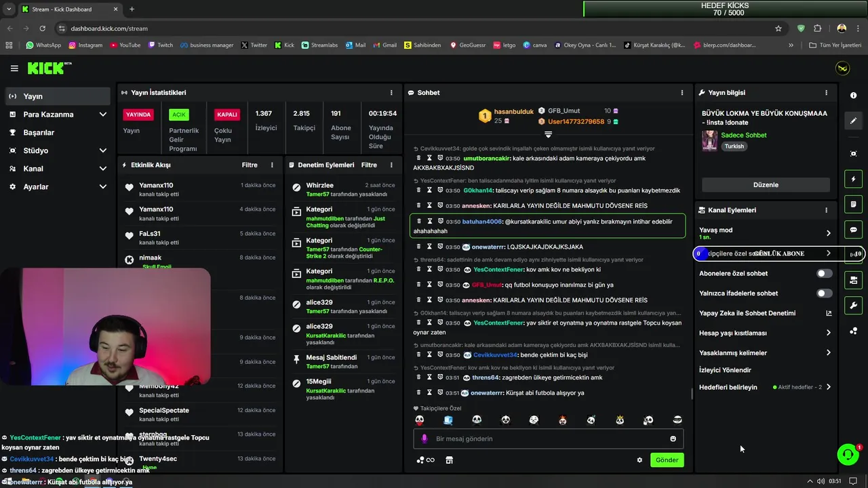This screenshot has height=488, width=868.
Task: Open the hamburger menu beside the Kick logo
Action: tap(14, 68)
